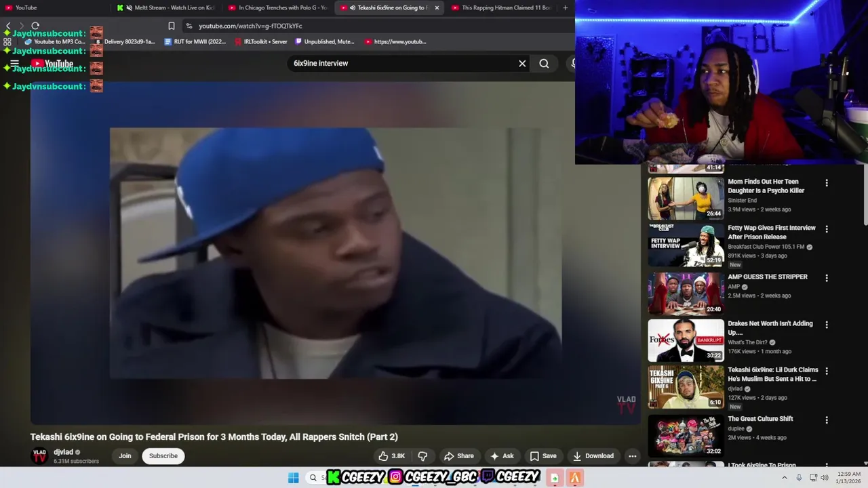Open the site information icon in the address bar
The height and width of the screenshot is (488, 868).
tap(189, 26)
